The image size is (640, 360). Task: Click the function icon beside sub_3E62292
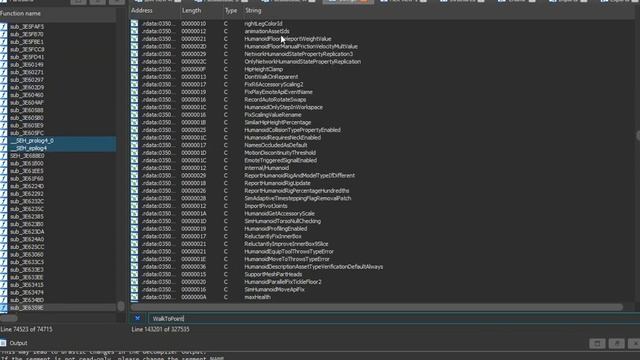click(x=4, y=194)
